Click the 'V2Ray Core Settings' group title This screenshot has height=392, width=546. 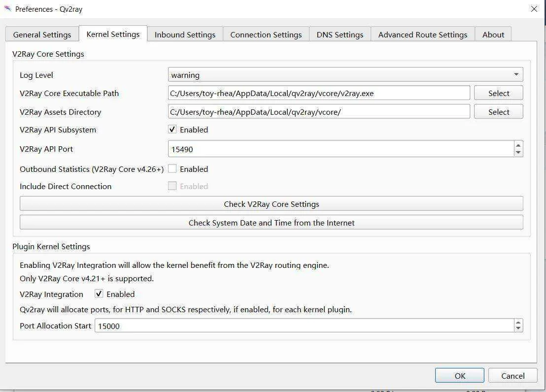coord(48,54)
